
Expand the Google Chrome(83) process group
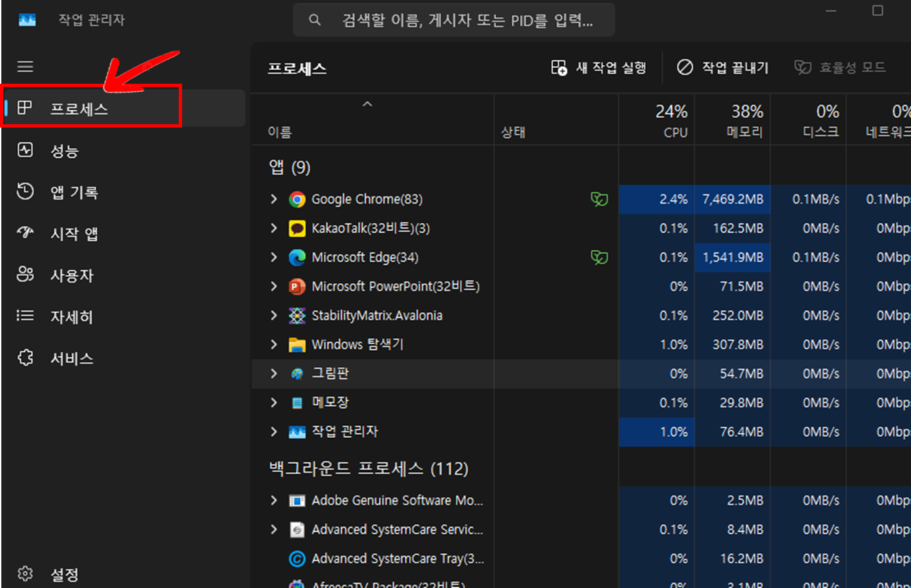[274, 199]
